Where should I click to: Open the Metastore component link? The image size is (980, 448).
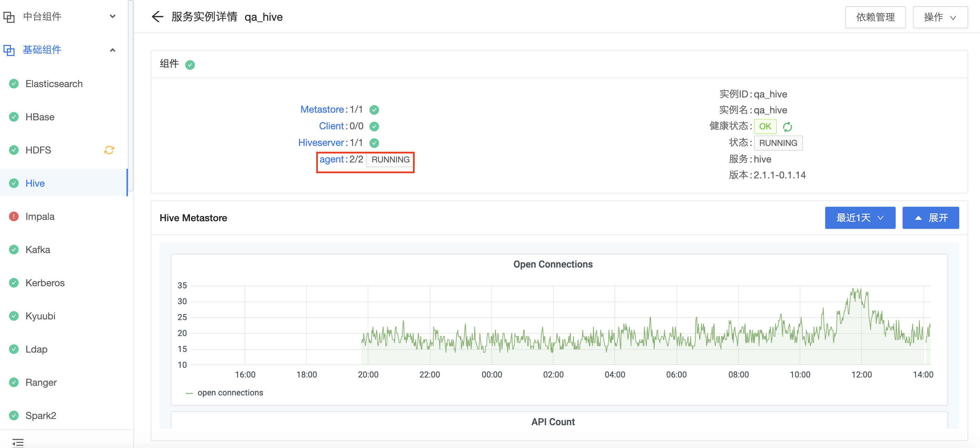(x=321, y=109)
